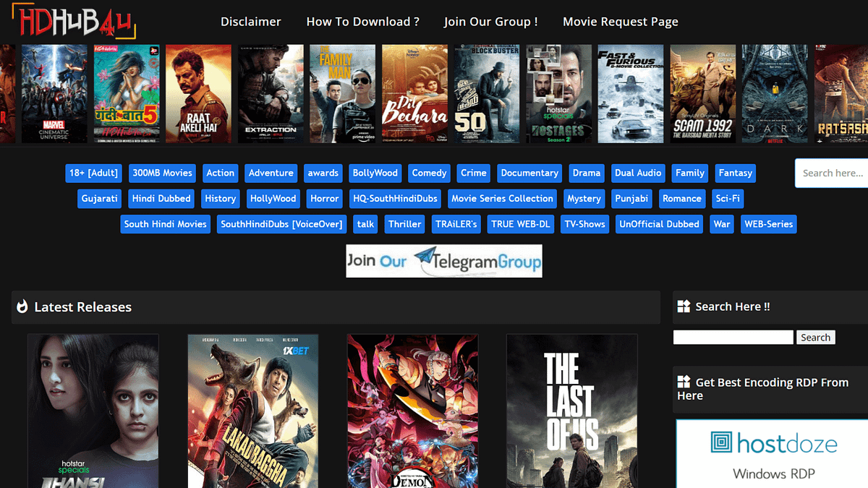
Task: Select the Demon Slayer release poster
Action: point(412,411)
